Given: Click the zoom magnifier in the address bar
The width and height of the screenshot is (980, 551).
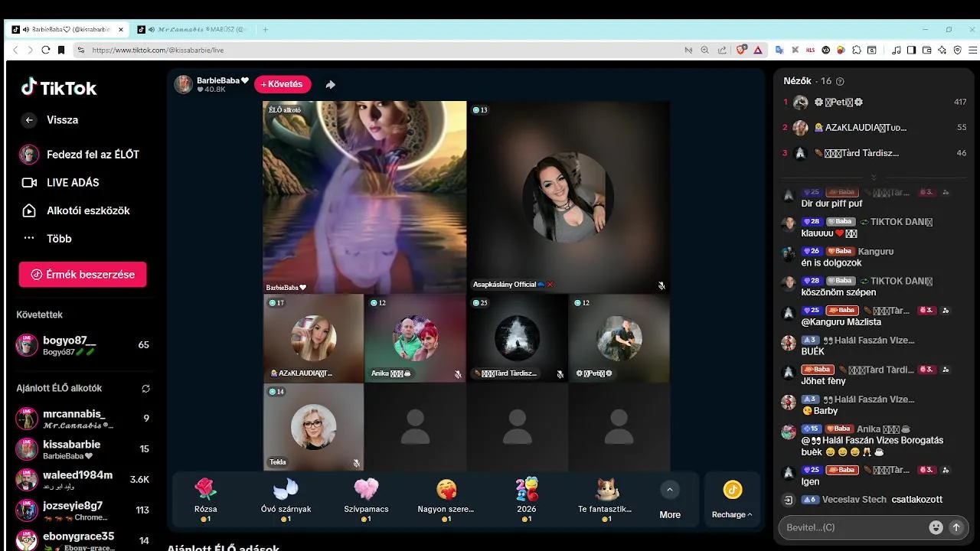Looking at the screenshot, I should (705, 50).
